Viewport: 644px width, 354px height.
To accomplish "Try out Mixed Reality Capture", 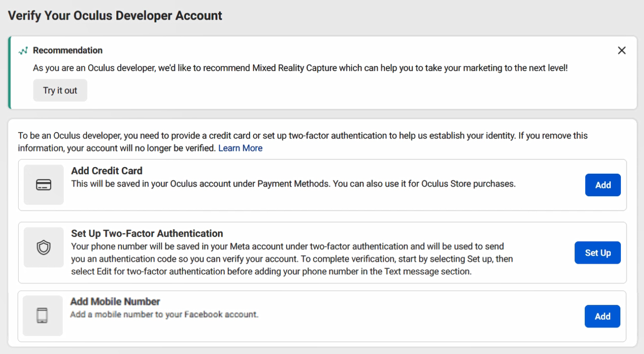I will (60, 90).
